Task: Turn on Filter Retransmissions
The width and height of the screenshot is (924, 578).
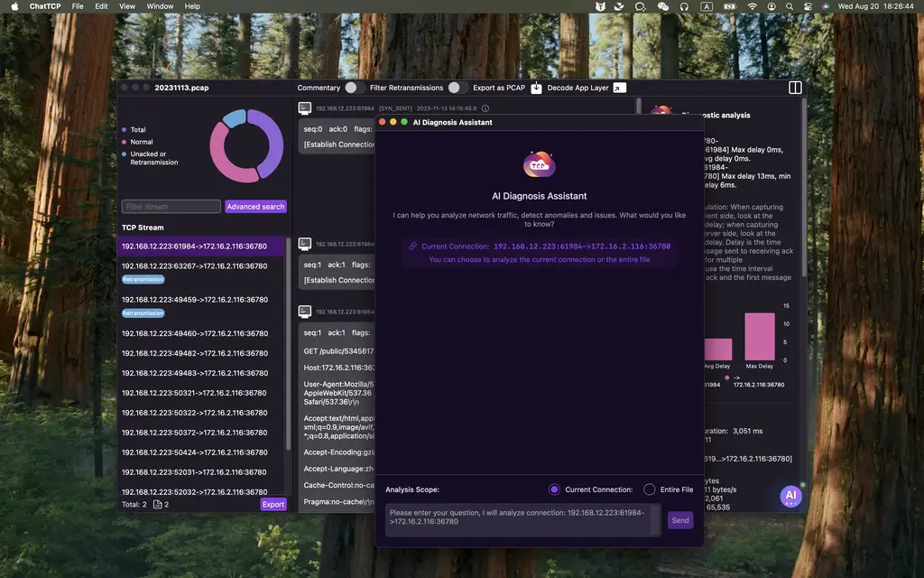Action: click(457, 88)
